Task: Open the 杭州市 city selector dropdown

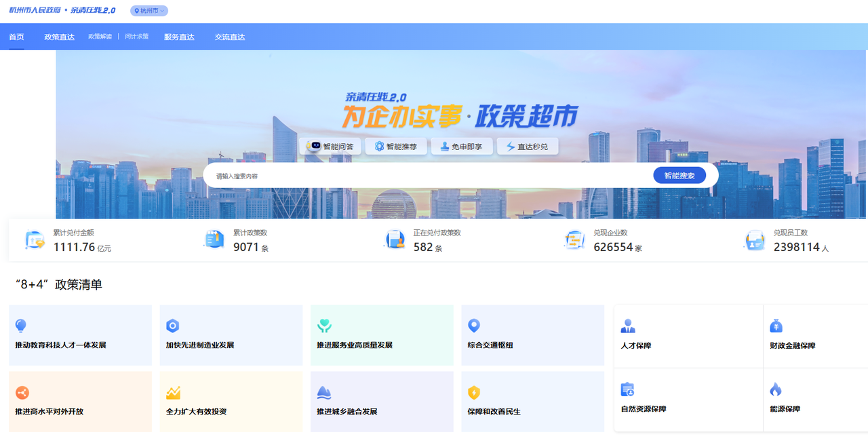Action: tap(149, 11)
